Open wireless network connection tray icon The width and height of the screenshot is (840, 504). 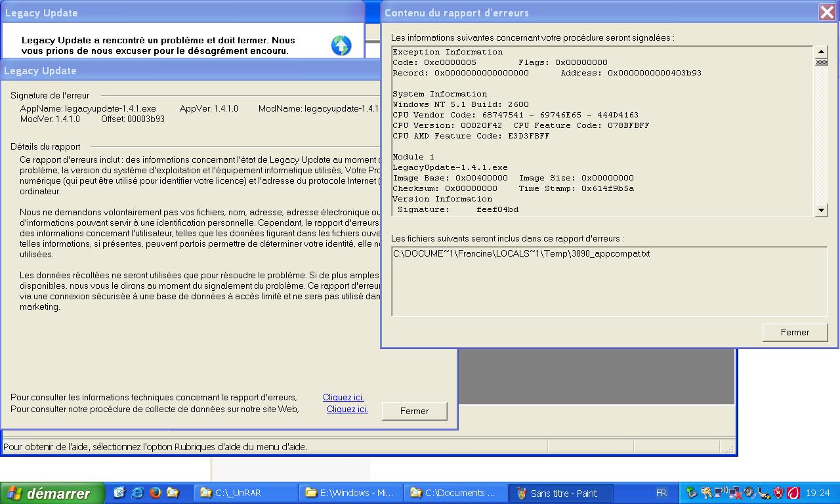click(x=721, y=492)
